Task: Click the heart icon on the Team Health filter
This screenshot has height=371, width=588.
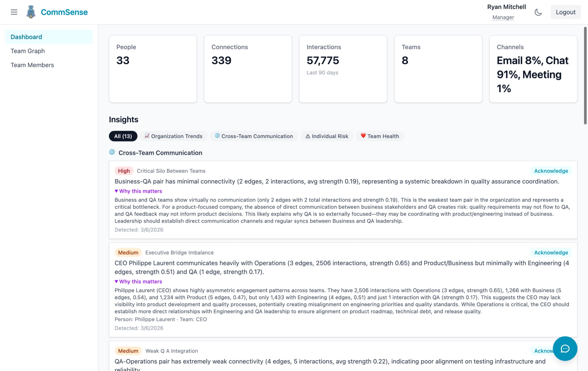Action: coord(363,136)
